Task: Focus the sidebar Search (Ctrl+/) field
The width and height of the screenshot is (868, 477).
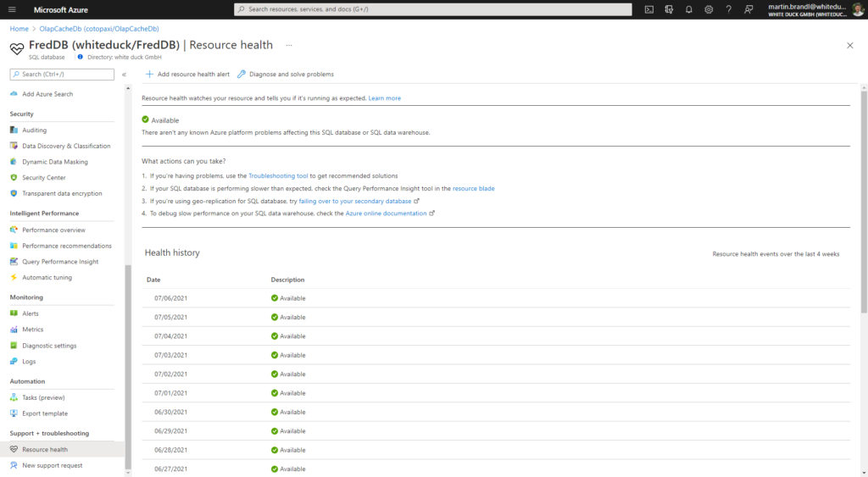Action: 62,75
